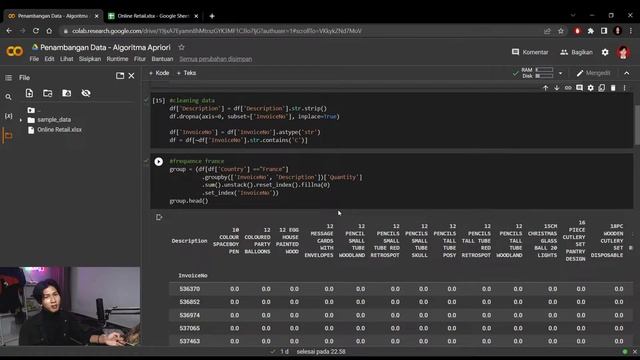This screenshot has width=640, height=360.
Task: Mount Google Drive icon
Action: click(x=67, y=93)
